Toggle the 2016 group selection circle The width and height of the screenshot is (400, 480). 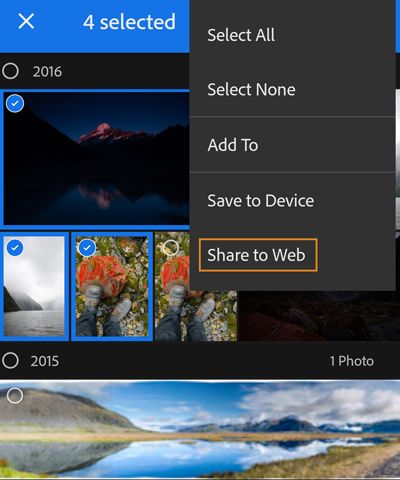click(10, 71)
